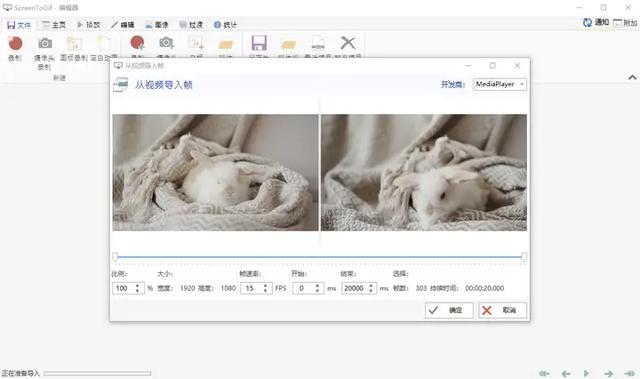Click the end handle of the range slider
The width and height of the screenshot is (640, 379).
pyautogui.click(x=524, y=257)
